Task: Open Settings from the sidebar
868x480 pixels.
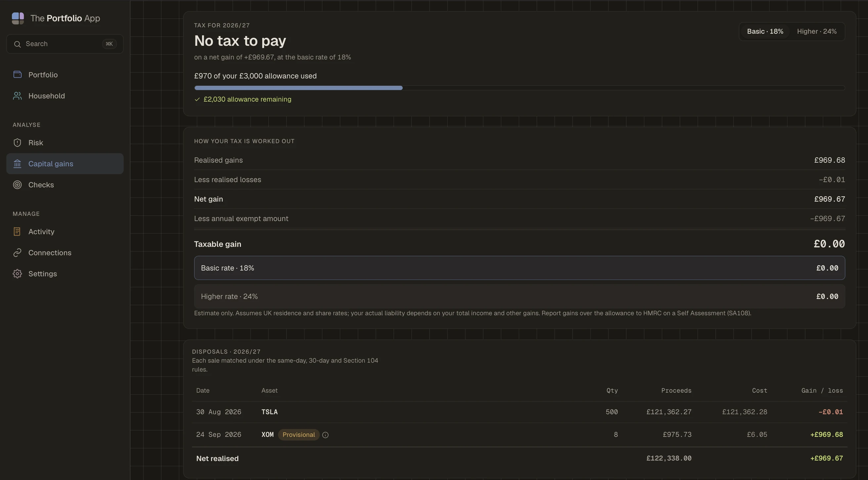Action: point(65,274)
